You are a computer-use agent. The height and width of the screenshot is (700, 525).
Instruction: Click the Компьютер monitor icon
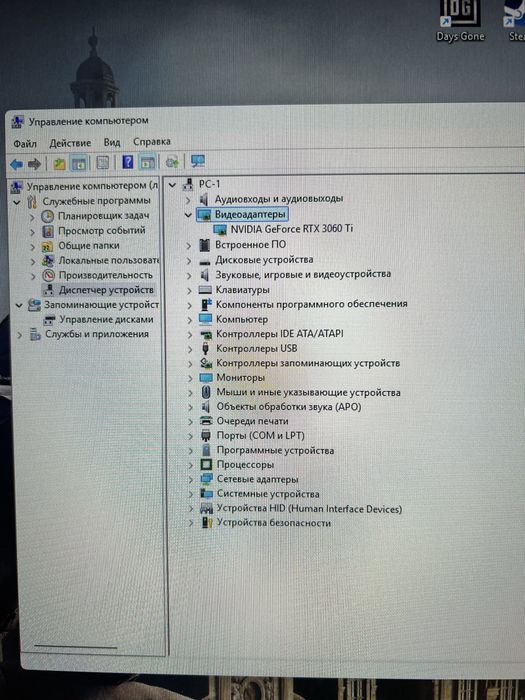coord(205,319)
